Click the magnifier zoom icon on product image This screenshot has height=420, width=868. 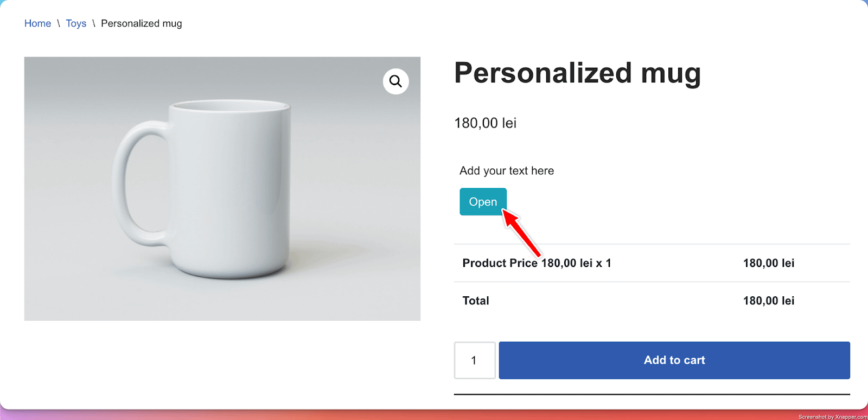point(395,81)
